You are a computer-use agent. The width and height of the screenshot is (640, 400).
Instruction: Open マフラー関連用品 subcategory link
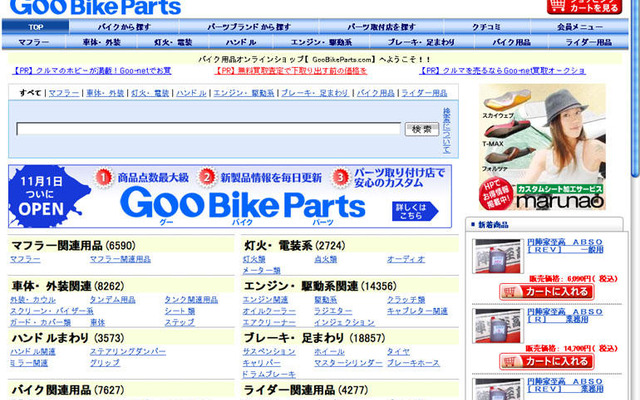(x=120, y=259)
